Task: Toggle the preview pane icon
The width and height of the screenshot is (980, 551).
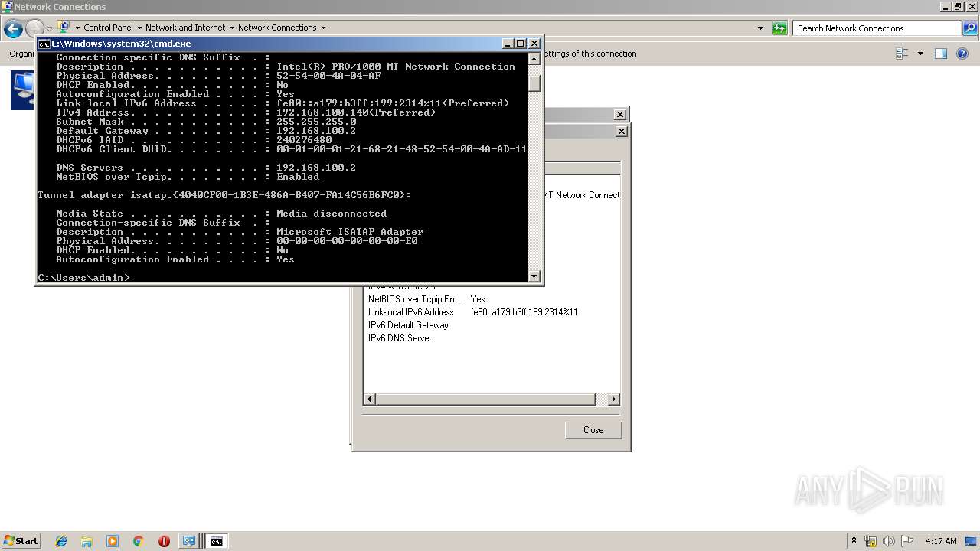Action: click(x=941, y=54)
